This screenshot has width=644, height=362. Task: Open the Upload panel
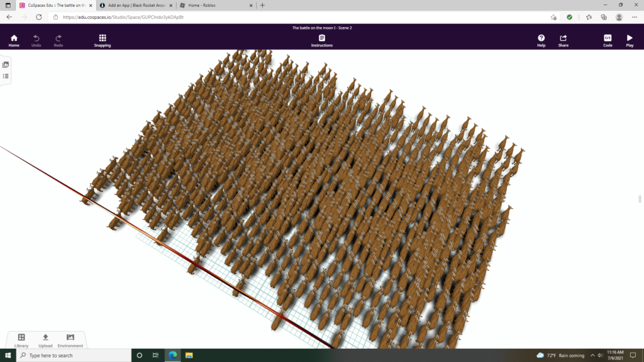point(45,341)
